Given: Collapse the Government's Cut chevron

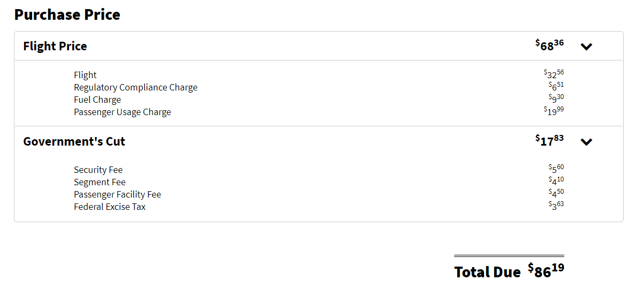Looking at the screenshot, I should coord(586,142).
